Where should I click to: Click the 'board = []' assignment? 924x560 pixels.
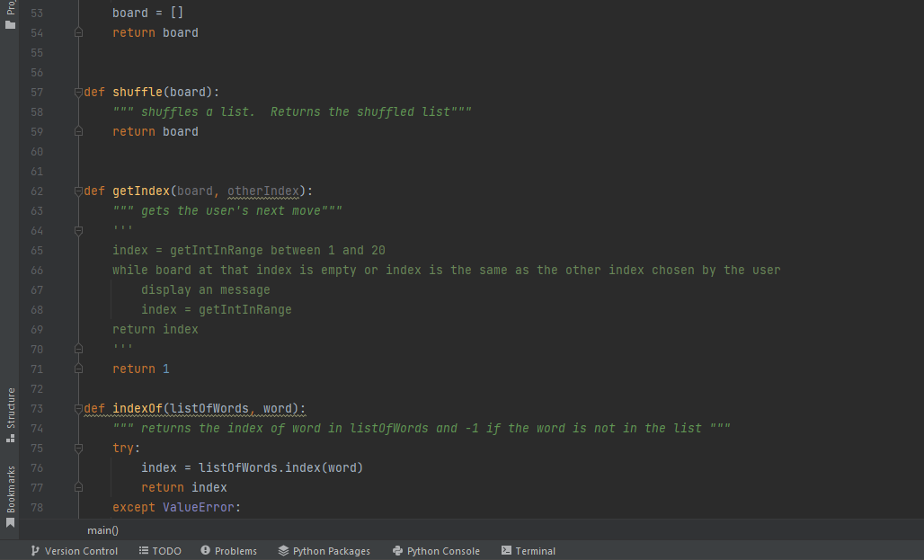pos(148,13)
